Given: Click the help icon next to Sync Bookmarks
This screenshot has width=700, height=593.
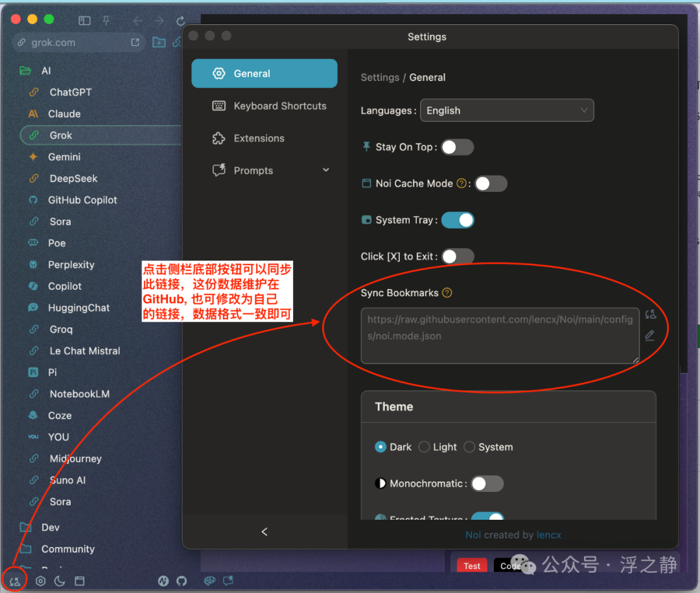Looking at the screenshot, I should 447,292.
